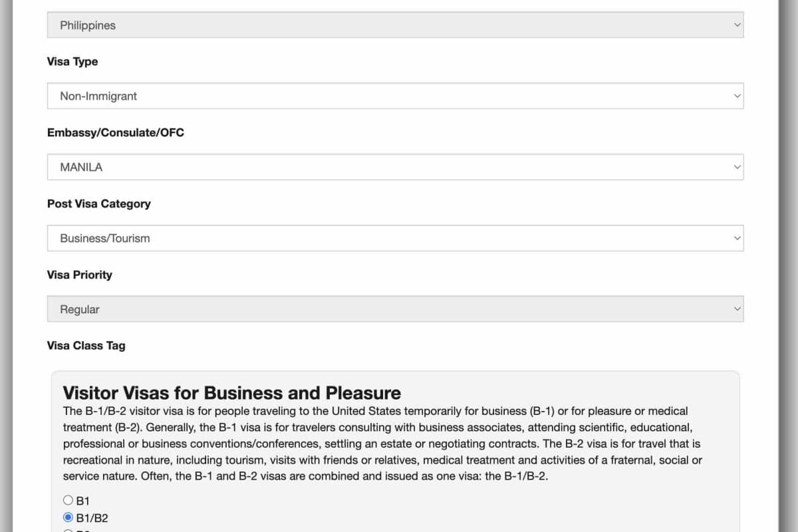Viewport: 798px width, 532px height.
Task: Click the Visa Class Tag label
Action: tap(86, 346)
